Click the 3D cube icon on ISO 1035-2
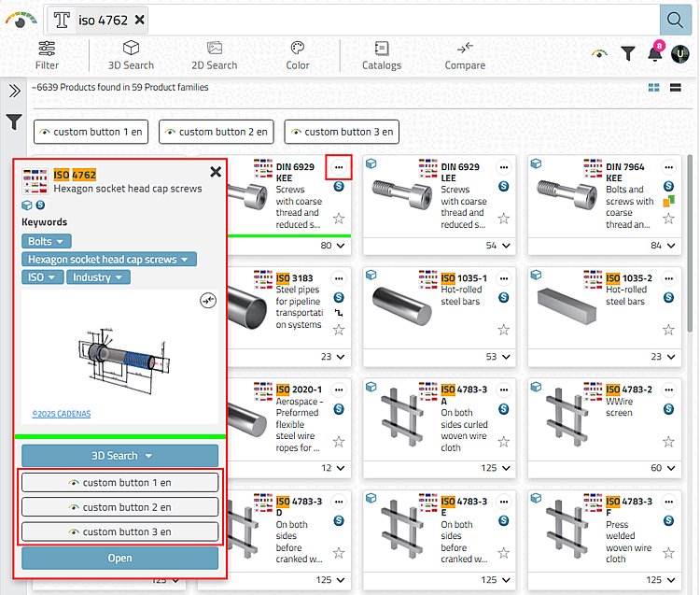The image size is (700, 595). 536,275
